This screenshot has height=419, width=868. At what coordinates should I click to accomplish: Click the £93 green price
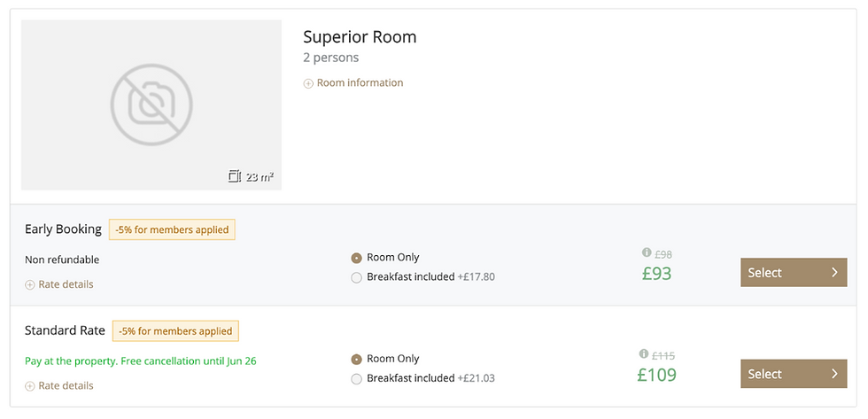[656, 274]
